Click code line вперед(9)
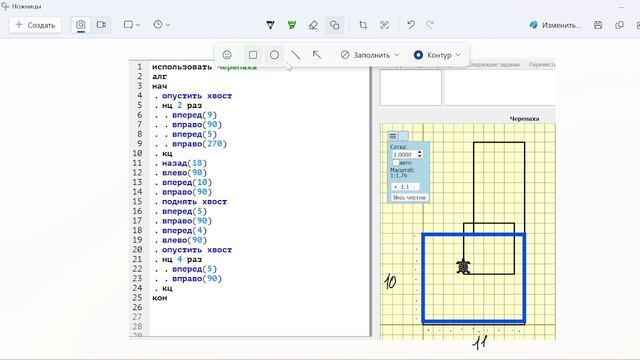Image resolution: width=640 pixels, height=360 pixels. point(194,115)
